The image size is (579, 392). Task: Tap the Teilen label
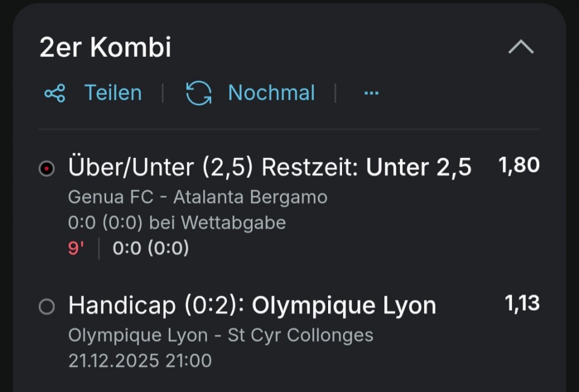click(x=113, y=93)
